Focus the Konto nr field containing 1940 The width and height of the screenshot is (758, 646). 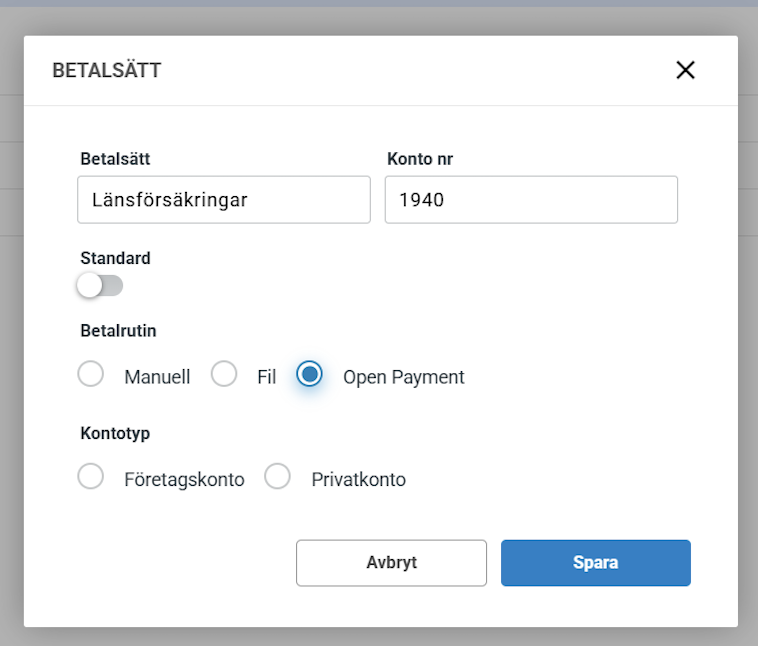coord(531,200)
